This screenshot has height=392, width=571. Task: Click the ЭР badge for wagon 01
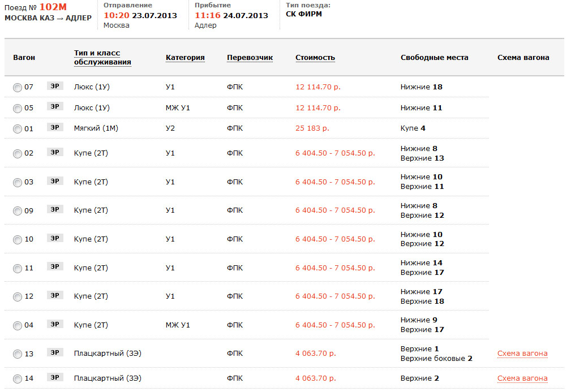click(55, 128)
